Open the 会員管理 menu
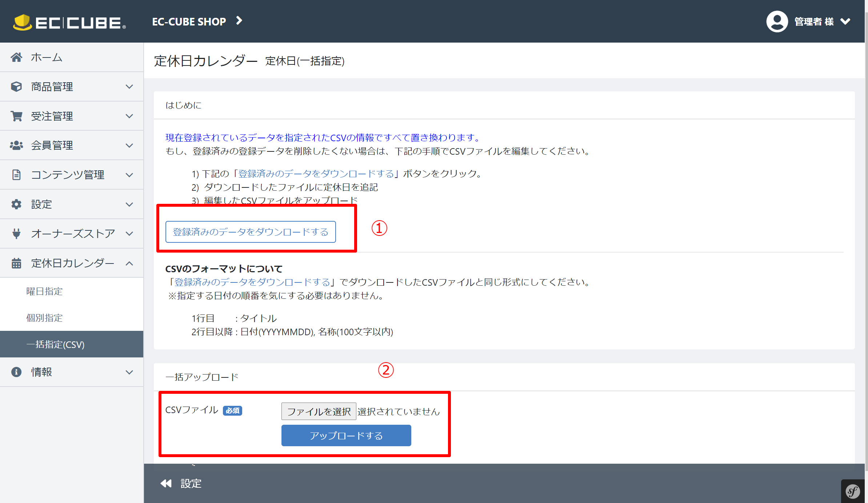 72,146
